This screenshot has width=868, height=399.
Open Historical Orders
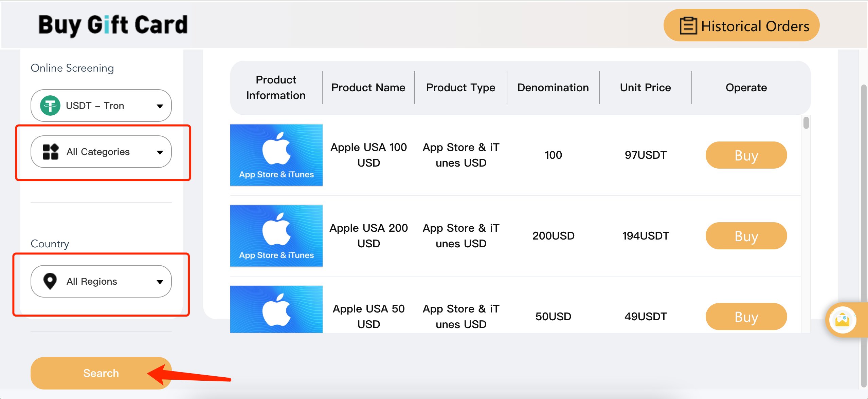(741, 25)
